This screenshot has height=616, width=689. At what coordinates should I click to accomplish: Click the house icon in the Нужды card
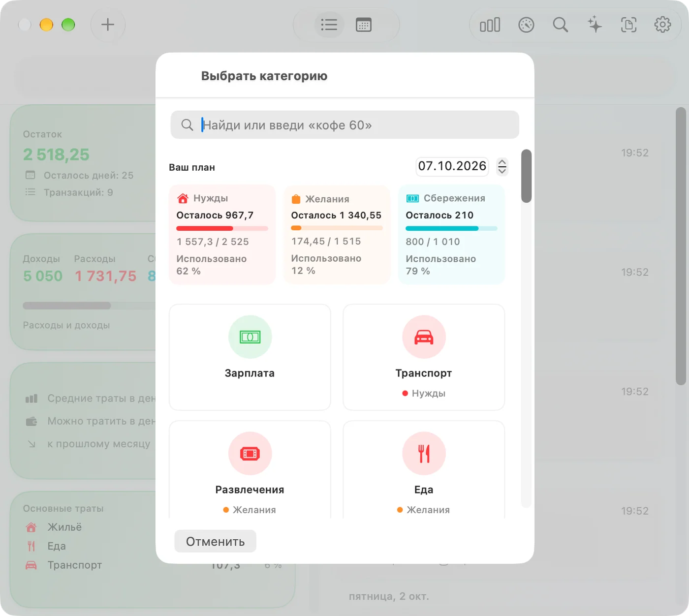(x=183, y=198)
